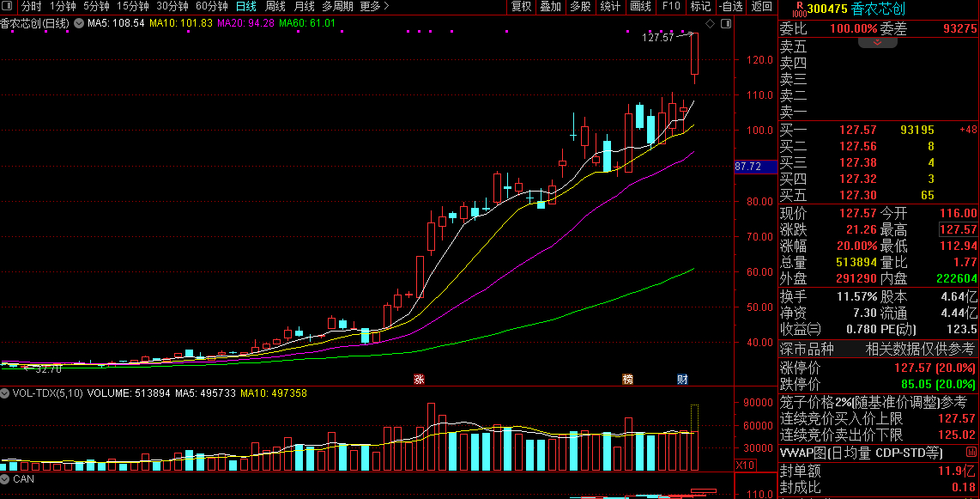
Task: Toggle the right panel icon atop chart
Action: click(726, 24)
